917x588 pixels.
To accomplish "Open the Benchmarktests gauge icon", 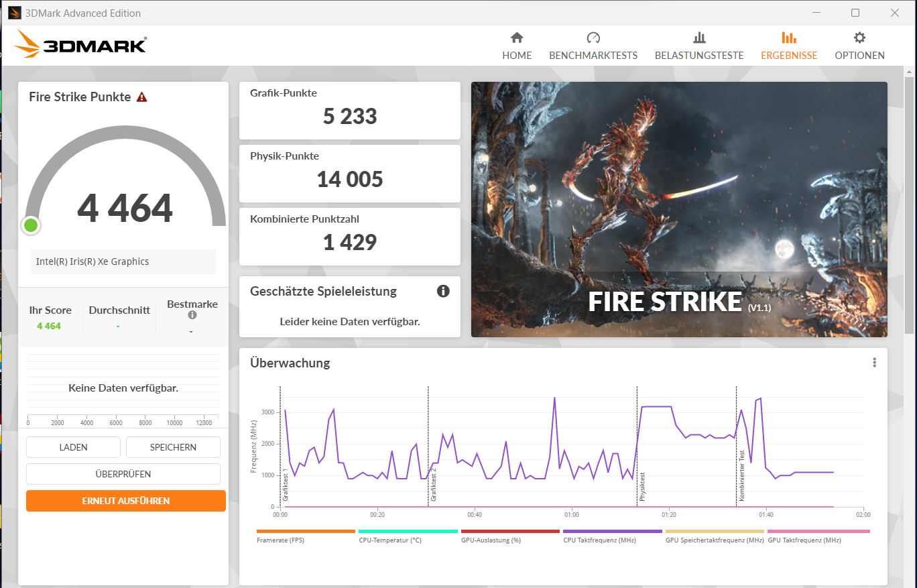I will coord(593,38).
